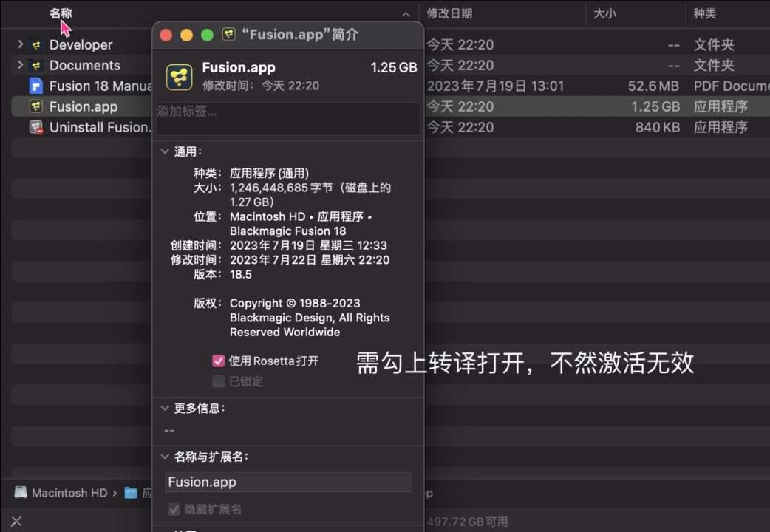The height and width of the screenshot is (532, 770).
Task: Click the Documents folder icon in sidebar
Action: [34, 65]
